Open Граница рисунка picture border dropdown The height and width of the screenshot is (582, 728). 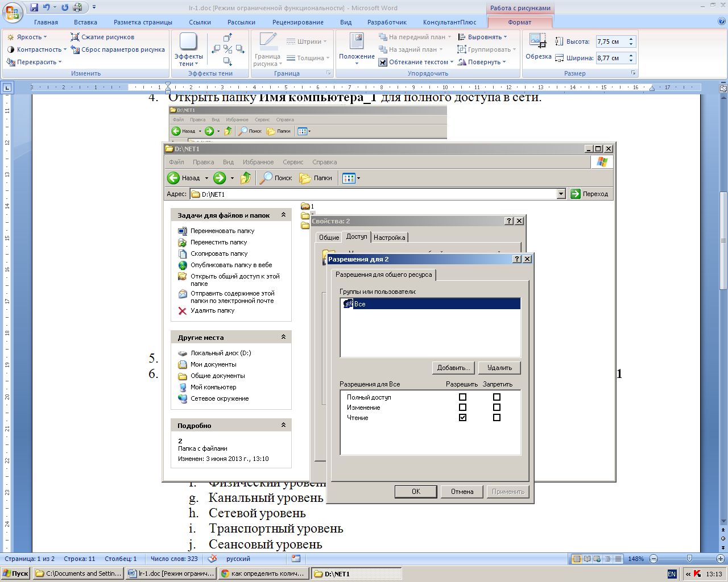(x=267, y=49)
